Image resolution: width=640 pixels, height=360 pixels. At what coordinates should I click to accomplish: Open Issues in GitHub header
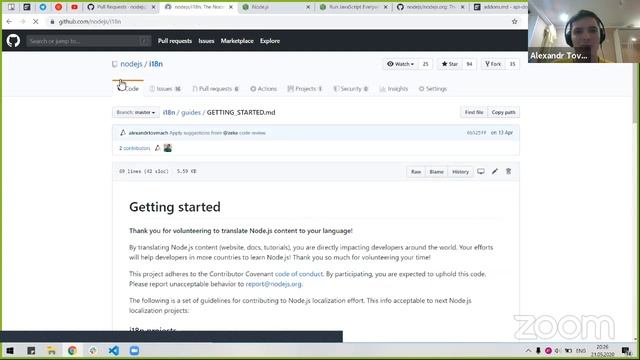206,41
